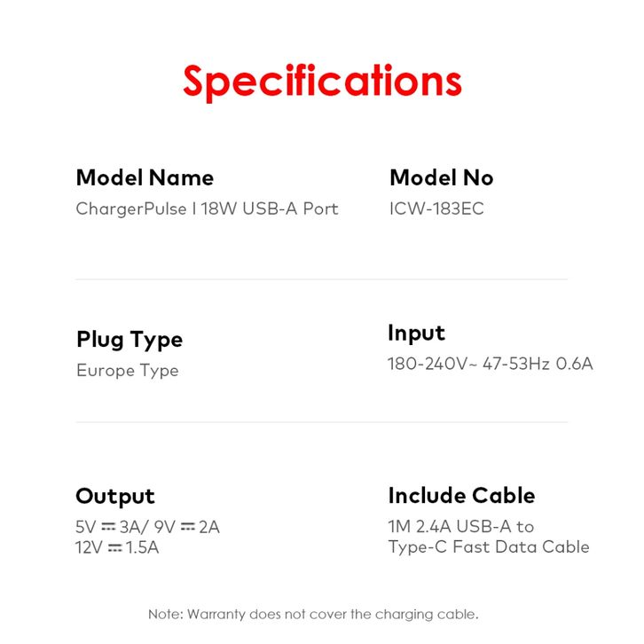Click the Europe Type value

click(x=127, y=371)
